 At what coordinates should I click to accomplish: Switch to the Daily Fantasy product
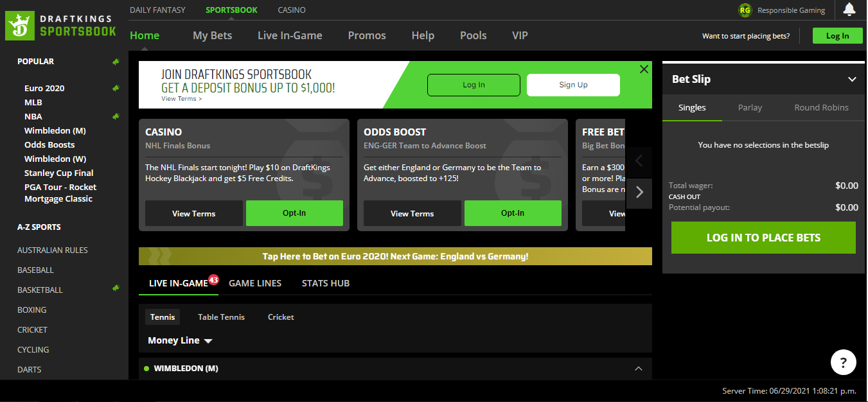[x=157, y=10]
